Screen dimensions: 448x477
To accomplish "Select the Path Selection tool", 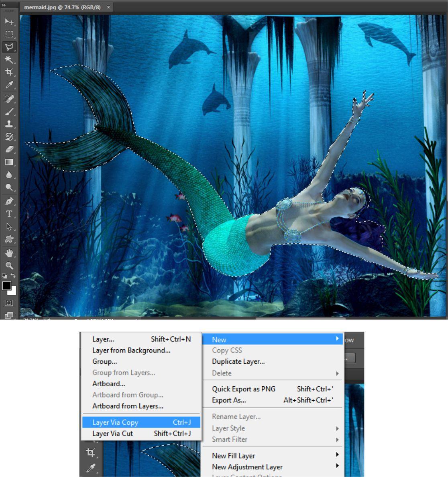I will click(9, 226).
